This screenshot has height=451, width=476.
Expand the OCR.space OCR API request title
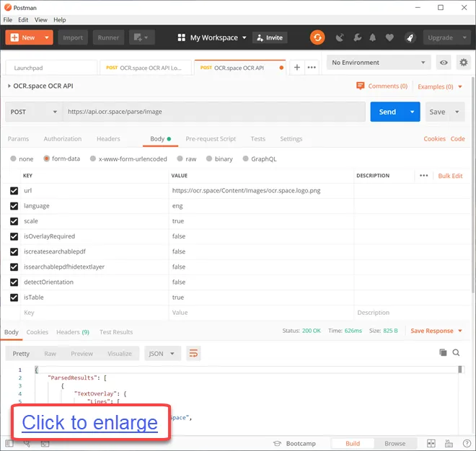click(9, 86)
